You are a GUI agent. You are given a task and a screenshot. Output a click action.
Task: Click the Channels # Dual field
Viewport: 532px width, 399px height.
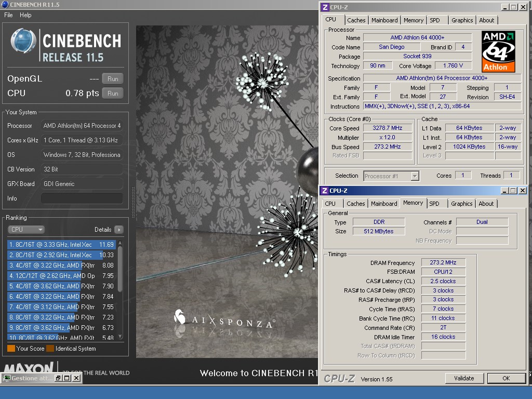click(482, 222)
